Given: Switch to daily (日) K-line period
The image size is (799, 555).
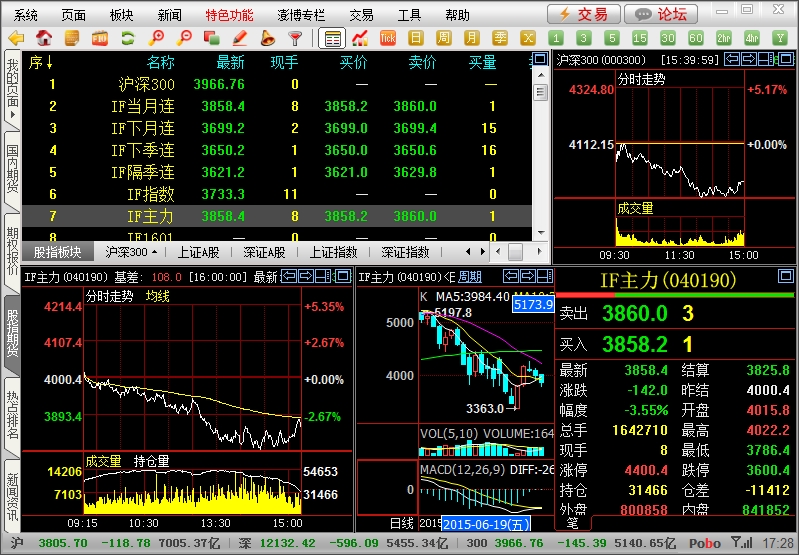Looking at the screenshot, I should click(x=417, y=38).
